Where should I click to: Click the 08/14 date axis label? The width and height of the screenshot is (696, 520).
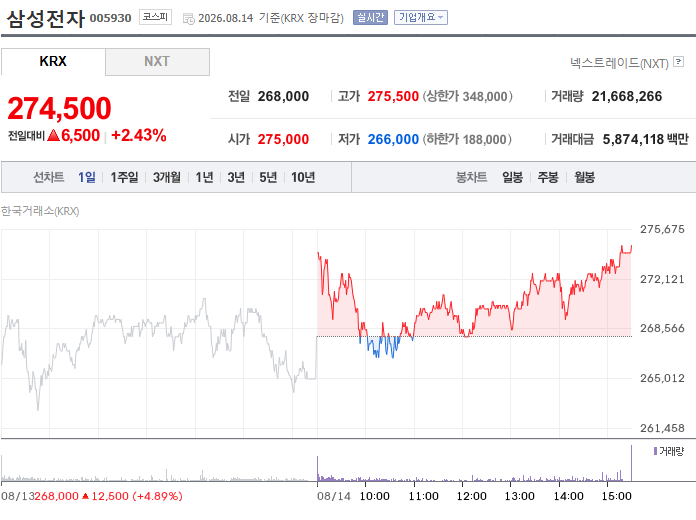point(333,496)
